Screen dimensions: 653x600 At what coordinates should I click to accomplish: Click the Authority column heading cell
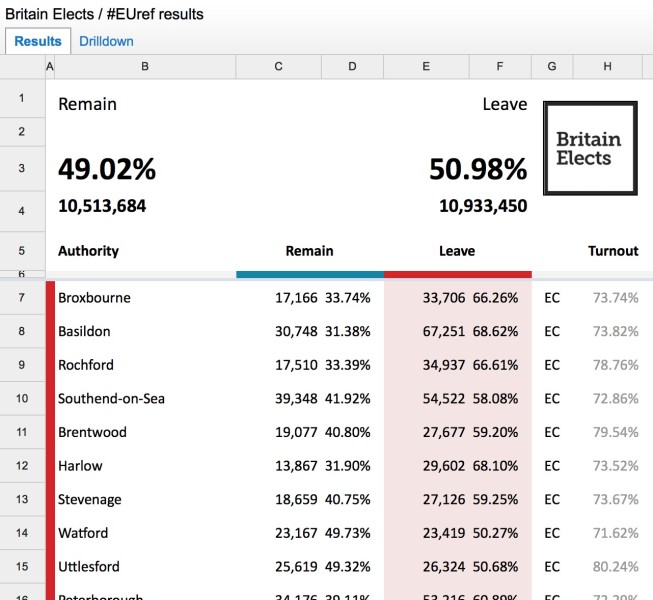coord(88,251)
